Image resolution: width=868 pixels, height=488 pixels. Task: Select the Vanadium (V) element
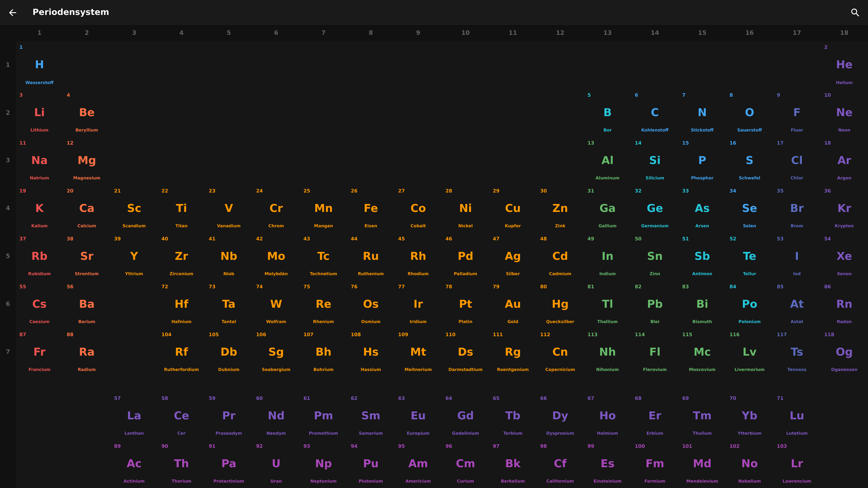click(x=229, y=208)
